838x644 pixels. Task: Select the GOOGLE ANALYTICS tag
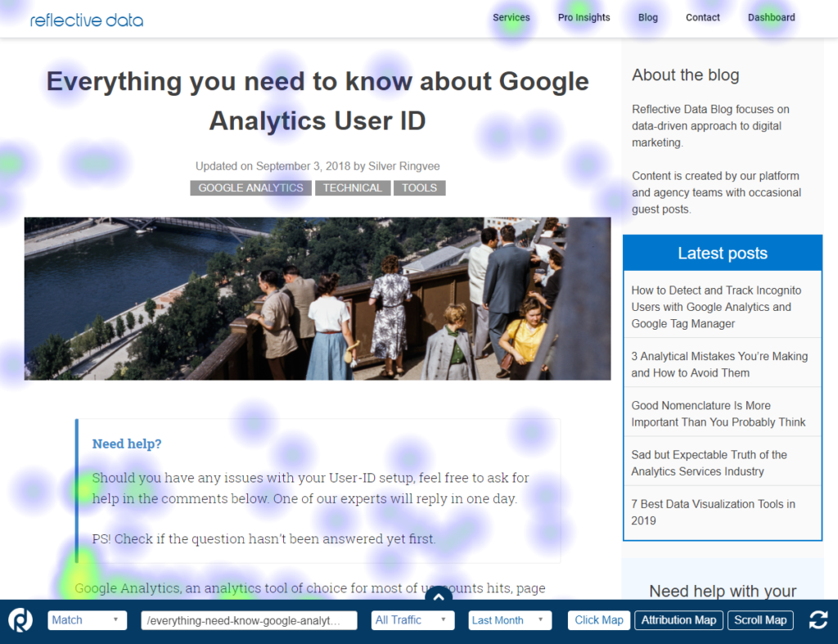coord(250,187)
